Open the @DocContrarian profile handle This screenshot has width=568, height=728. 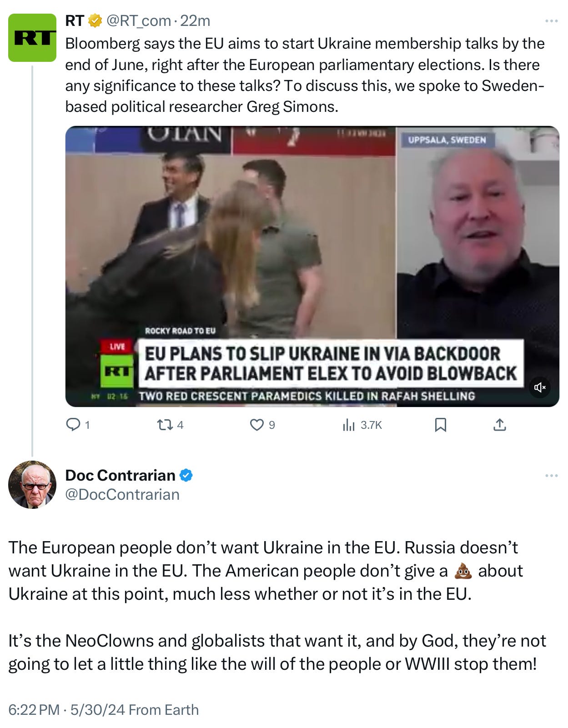click(122, 494)
